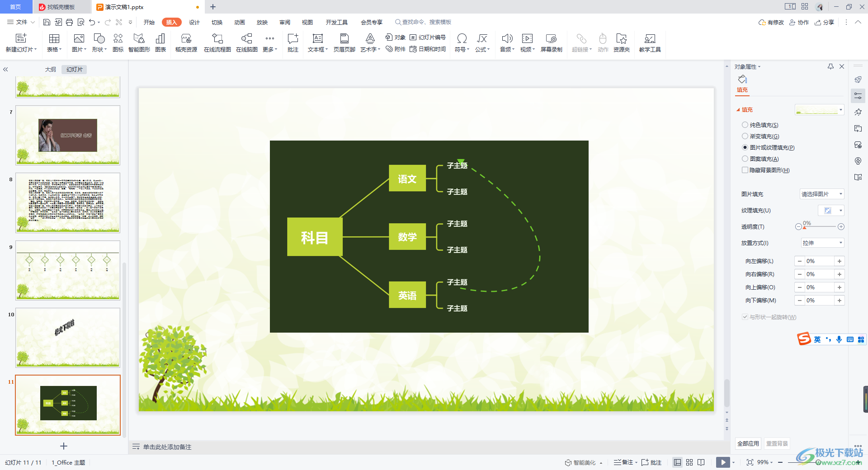Viewport: 868px width, 470px height.
Task: Open the Review (审阅) ribbon tab
Action: click(x=285, y=22)
